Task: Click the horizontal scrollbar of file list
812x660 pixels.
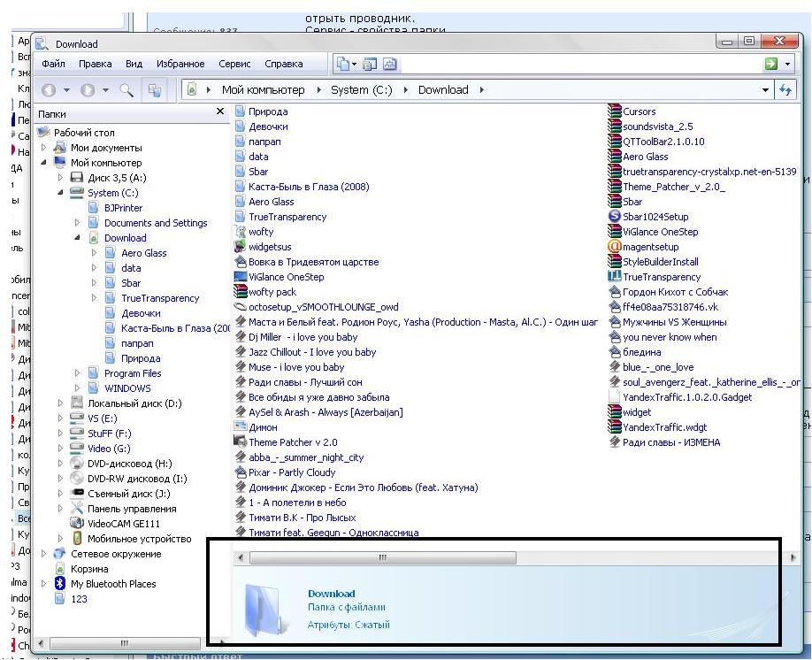Action: [382, 558]
